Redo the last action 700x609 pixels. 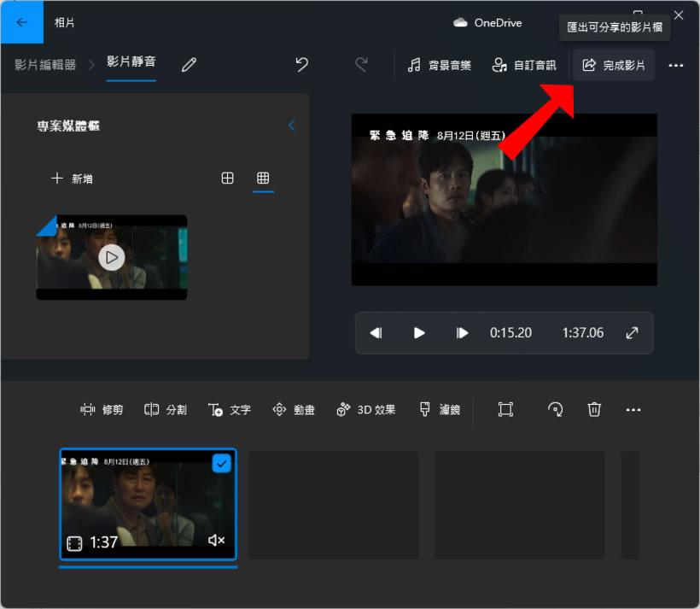coord(361,65)
